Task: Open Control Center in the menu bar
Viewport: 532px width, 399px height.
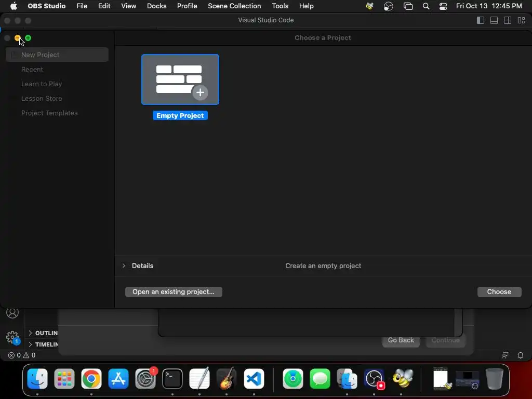Action: pos(443,6)
